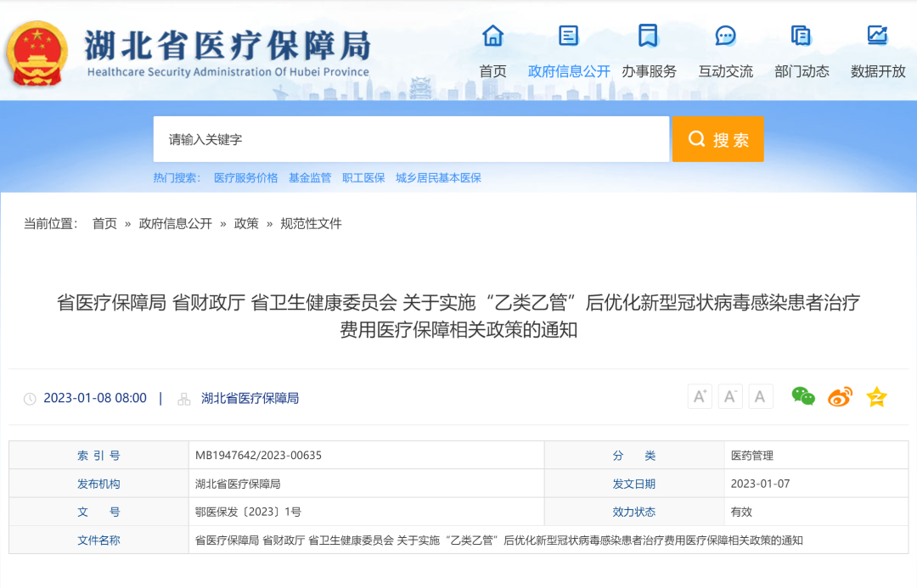Click the magnifier icon in the search button
This screenshot has height=588, width=917.
(697, 138)
